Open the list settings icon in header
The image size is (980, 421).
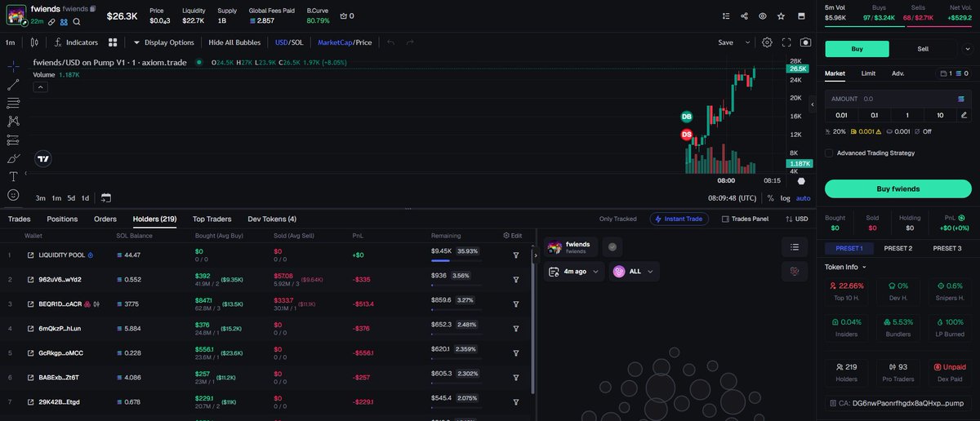tap(726, 16)
